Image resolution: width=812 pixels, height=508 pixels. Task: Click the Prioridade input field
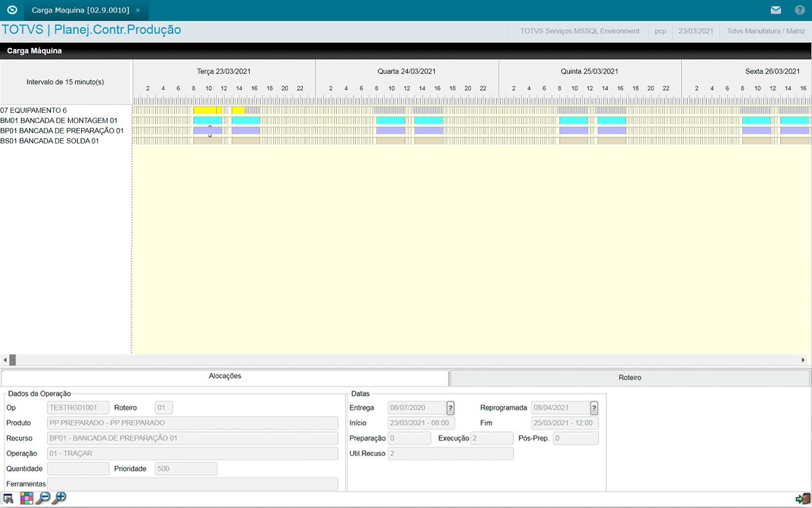[186, 469]
